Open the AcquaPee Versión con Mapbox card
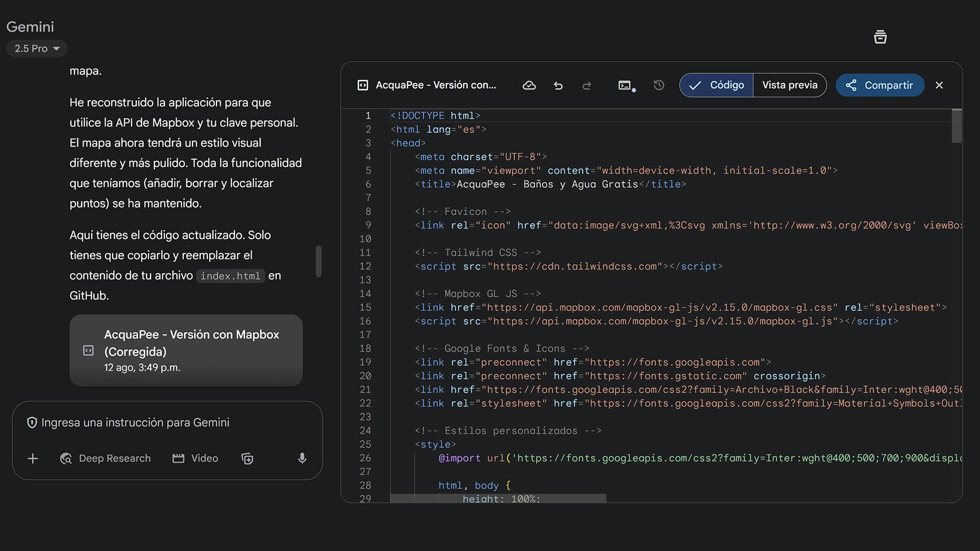Screen dimensions: 980x551 (186, 350)
